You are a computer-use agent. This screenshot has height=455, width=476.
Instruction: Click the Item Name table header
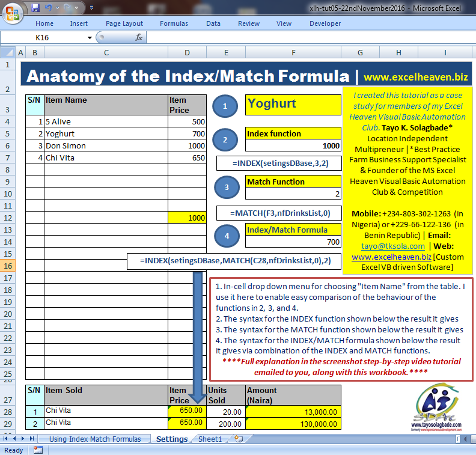(106, 105)
